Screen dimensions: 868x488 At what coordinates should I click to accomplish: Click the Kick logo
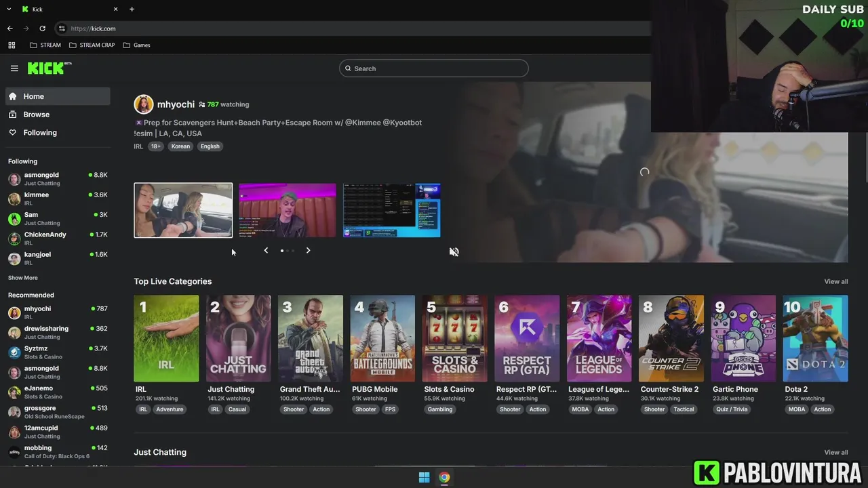pos(49,68)
